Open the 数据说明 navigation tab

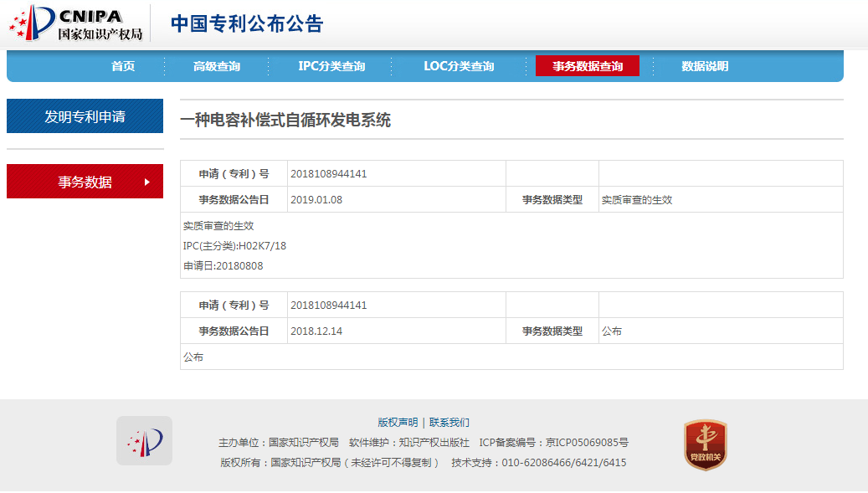(705, 66)
